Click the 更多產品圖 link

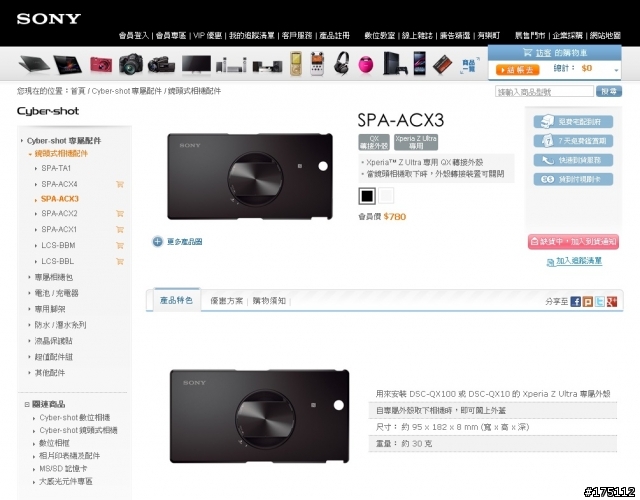coord(184,242)
